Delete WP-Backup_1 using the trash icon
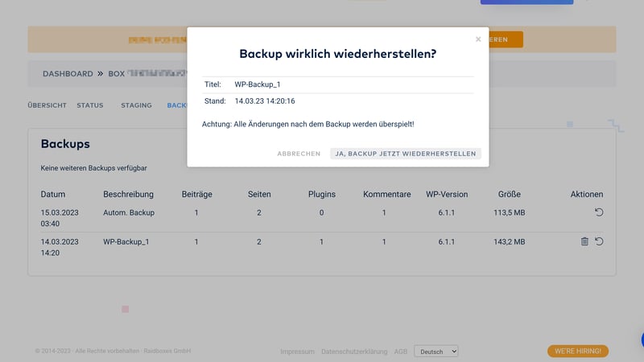644x362 pixels. click(584, 241)
